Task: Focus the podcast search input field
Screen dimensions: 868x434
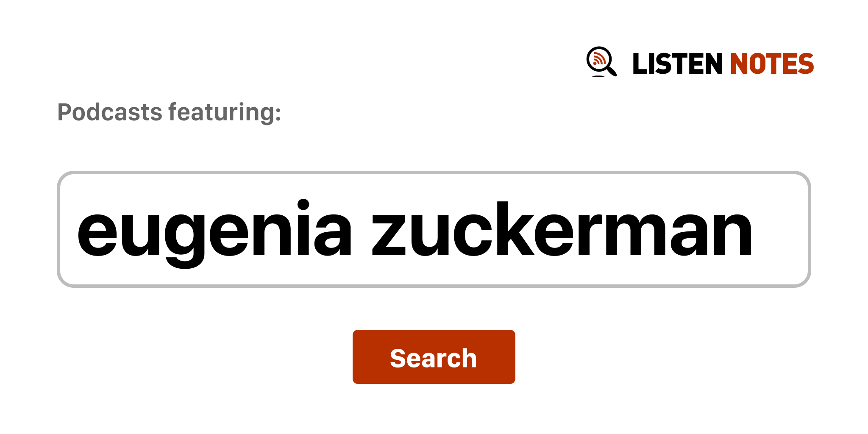Action: click(433, 229)
